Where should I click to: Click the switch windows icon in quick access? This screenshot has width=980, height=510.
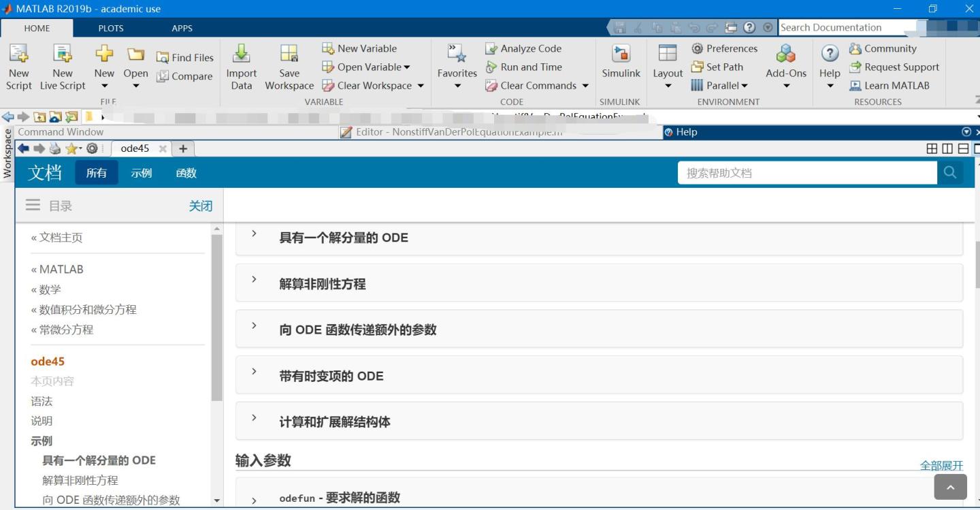click(x=731, y=27)
